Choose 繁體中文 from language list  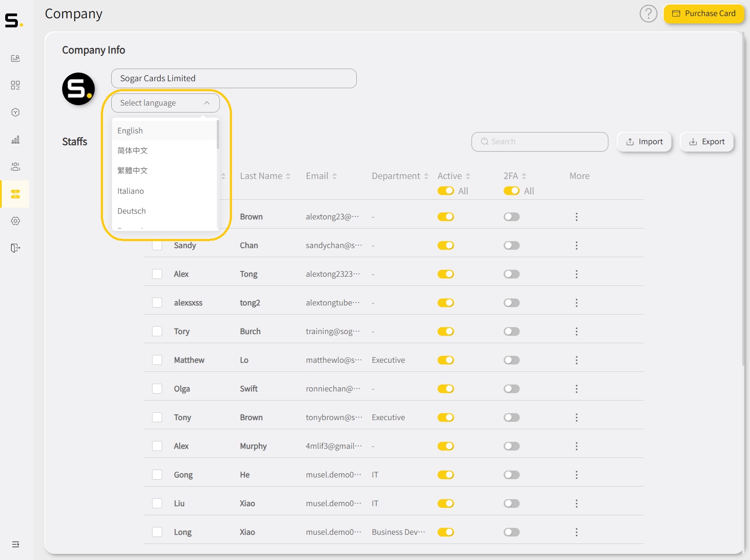click(x=164, y=171)
